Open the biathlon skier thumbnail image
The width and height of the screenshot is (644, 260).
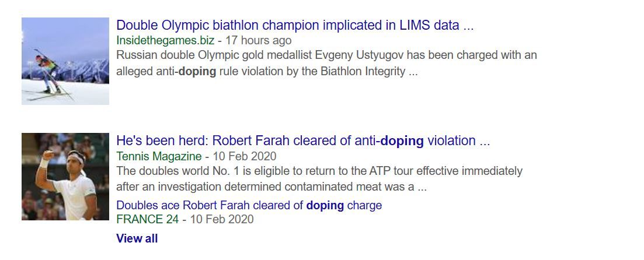(x=65, y=61)
